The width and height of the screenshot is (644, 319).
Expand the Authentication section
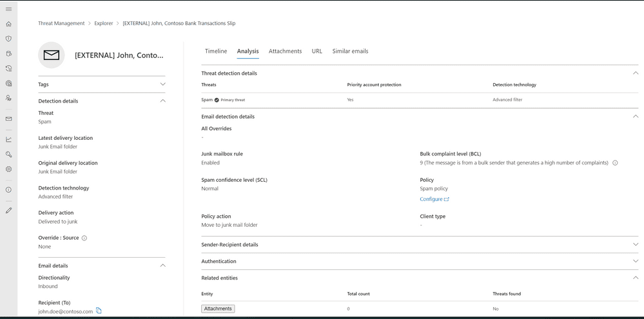point(635,262)
